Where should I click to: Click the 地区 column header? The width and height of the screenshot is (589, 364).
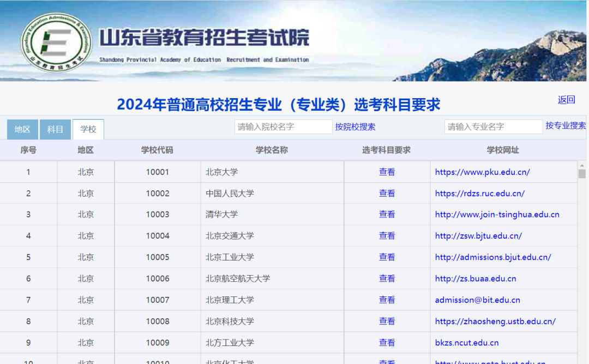pyautogui.click(x=85, y=150)
